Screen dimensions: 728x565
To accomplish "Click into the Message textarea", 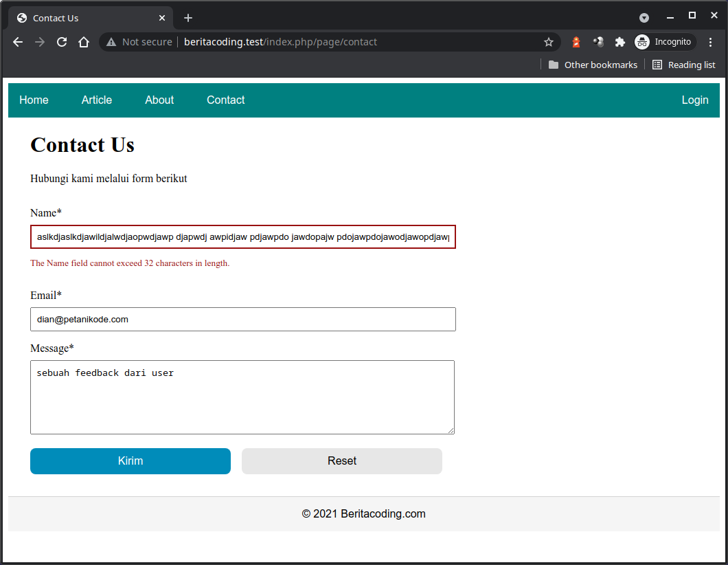I will click(x=242, y=397).
